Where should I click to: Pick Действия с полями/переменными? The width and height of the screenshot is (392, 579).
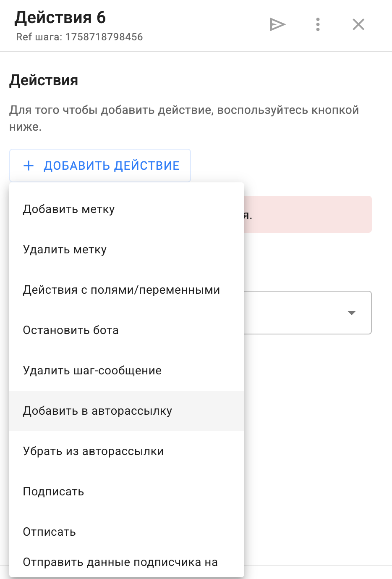121,290
